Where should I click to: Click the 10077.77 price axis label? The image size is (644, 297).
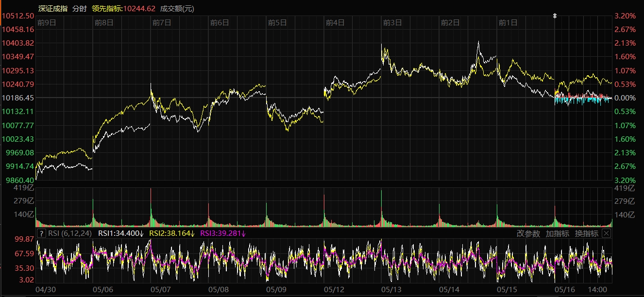(x=17, y=125)
